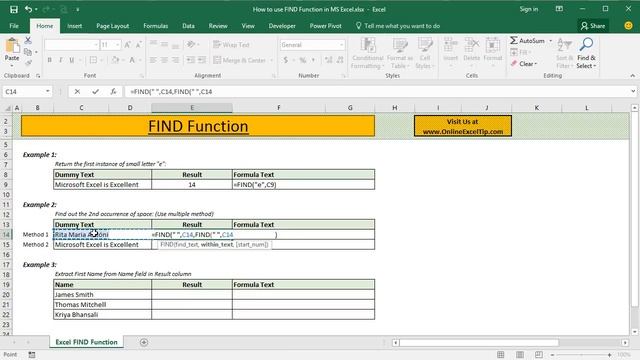Click the New Sheet plus icon

click(x=144, y=342)
